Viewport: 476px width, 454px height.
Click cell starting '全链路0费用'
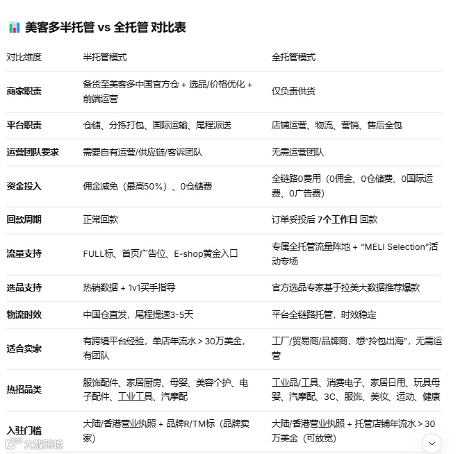[x=352, y=186]
